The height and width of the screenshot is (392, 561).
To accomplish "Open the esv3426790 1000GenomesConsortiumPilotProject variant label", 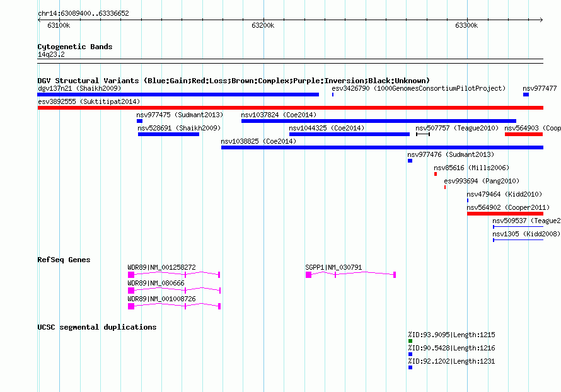I will pyautogui.click(x=419, y=88).
